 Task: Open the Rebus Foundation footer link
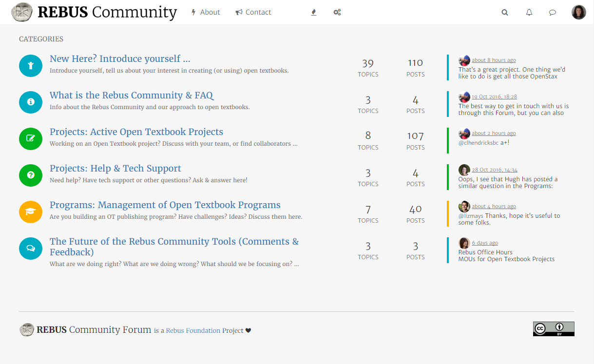click(x=193, y=330)
